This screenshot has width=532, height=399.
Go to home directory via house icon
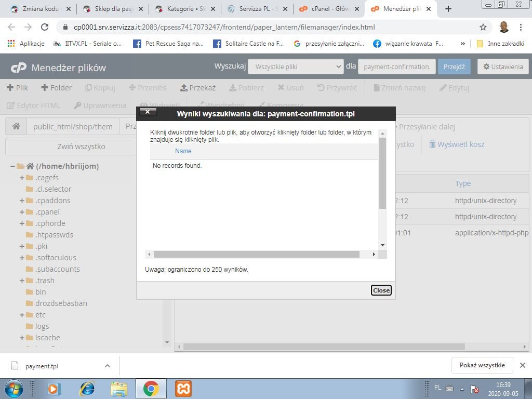click(x=16, y=127)
